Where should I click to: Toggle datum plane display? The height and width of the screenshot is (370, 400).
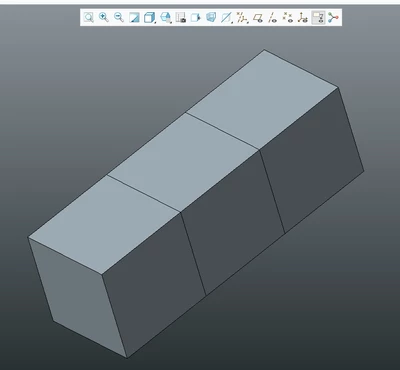tap(257, 17)
